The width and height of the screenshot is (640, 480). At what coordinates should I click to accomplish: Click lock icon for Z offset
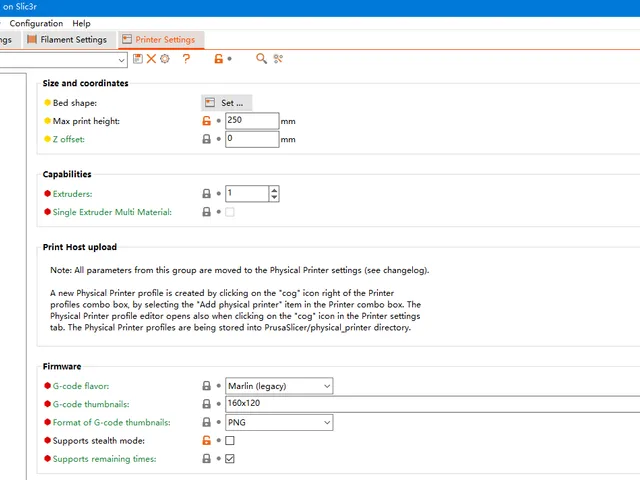point(207,139)
